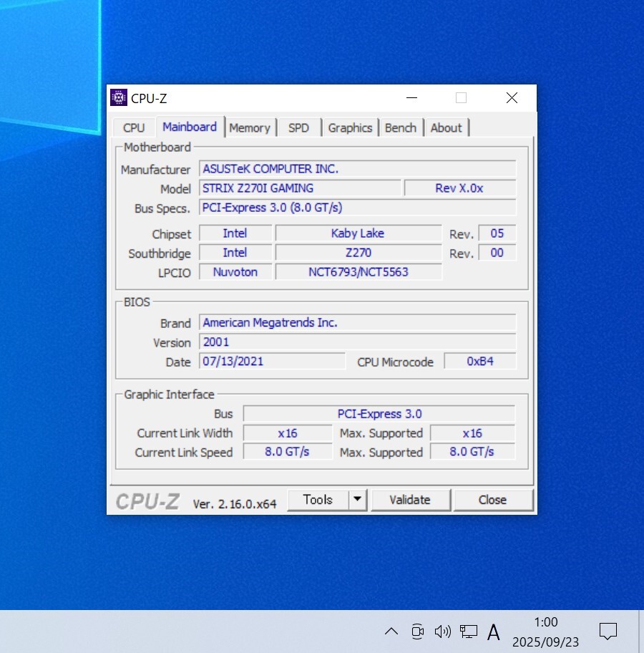644x653 pixels.
Task: Select the SPD tab
Action: (x=298, y=128)
